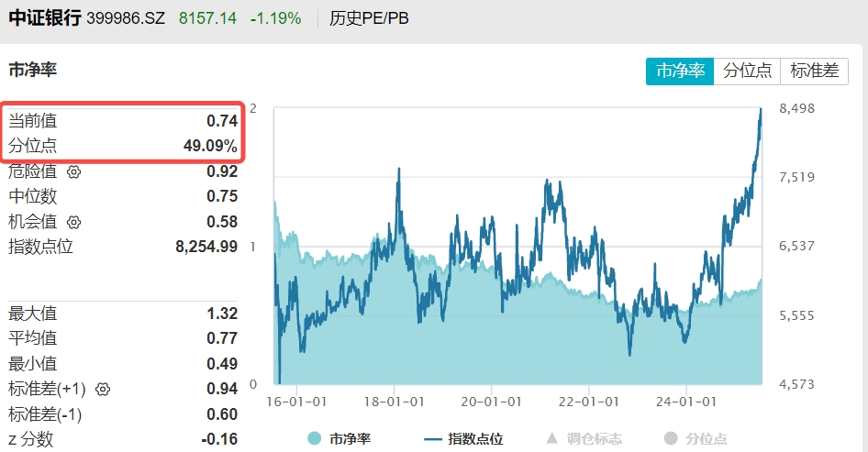
Task: Click the 中证银行 index title
Action: (45, 17)
